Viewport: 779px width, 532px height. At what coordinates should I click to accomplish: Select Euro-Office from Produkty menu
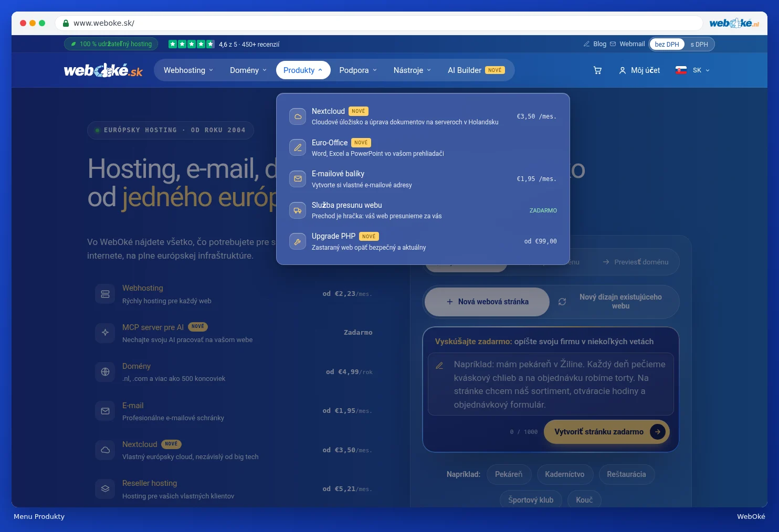[423, 147]
